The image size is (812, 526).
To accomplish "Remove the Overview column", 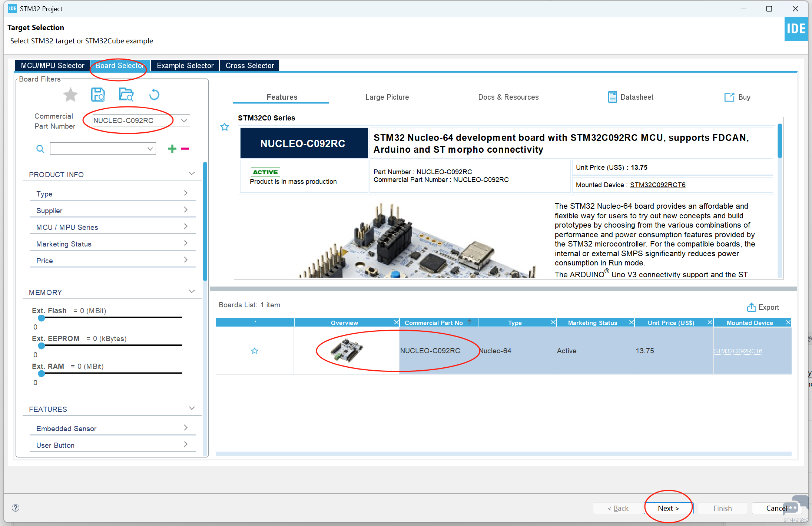I will pos(396,322).
